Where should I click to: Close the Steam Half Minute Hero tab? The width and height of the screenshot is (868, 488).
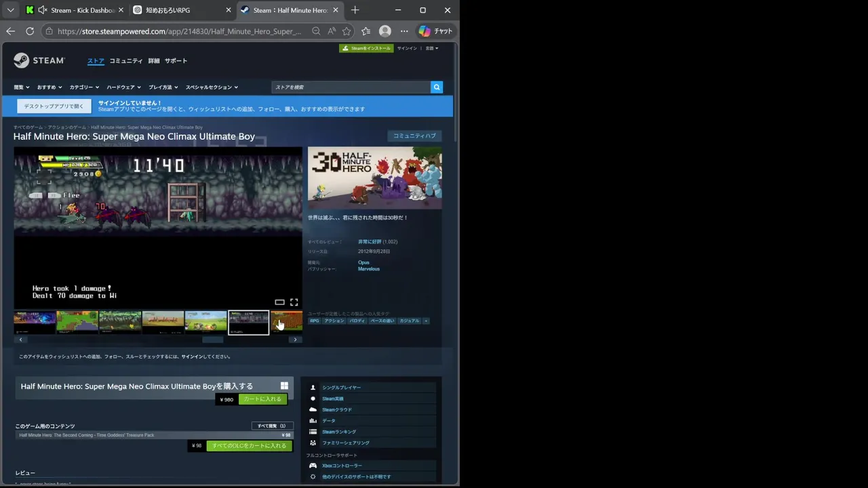[x=336, y=10]
